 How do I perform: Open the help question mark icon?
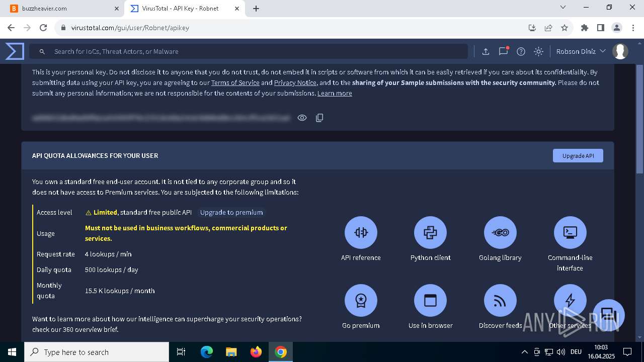click(521, 51)
